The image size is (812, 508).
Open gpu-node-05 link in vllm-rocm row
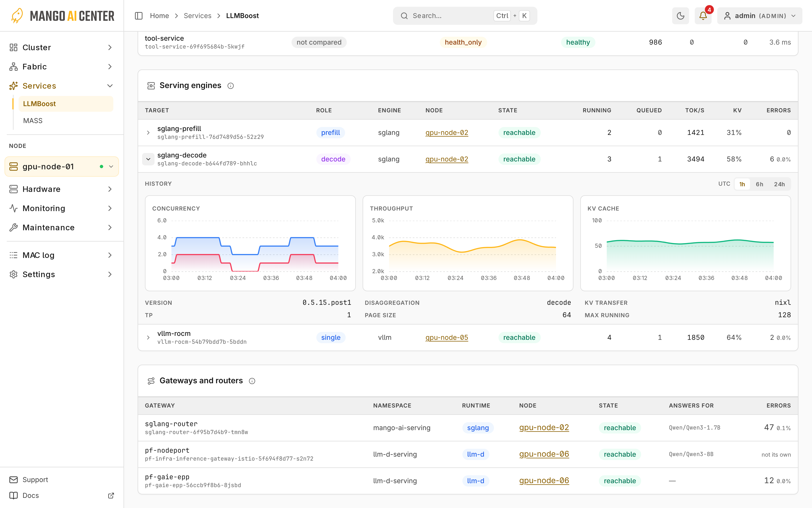coord(447,338)
